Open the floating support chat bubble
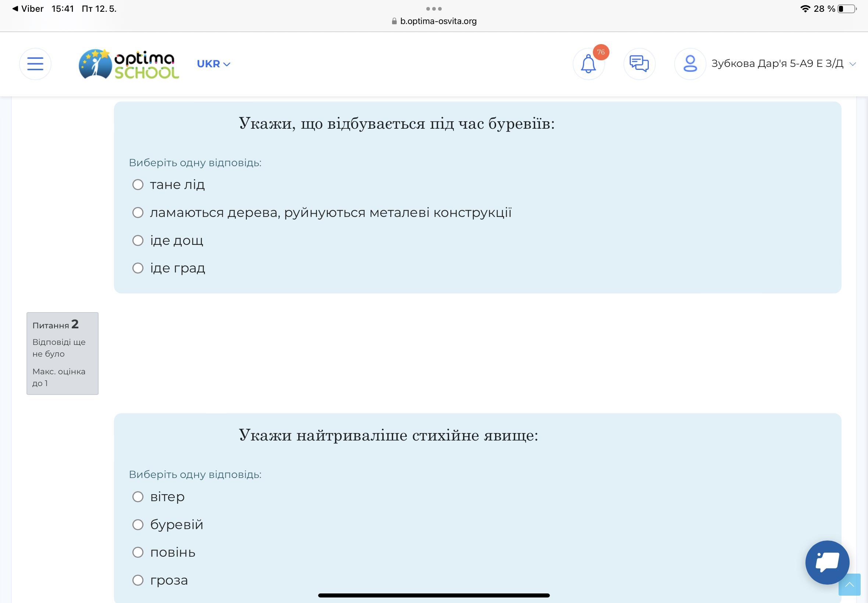 click(x=827, y=562)
